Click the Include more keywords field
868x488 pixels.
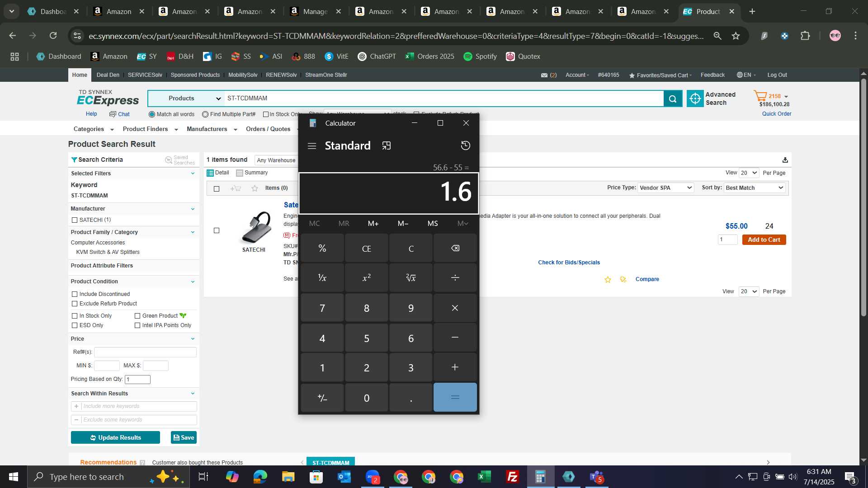coord(134,406)
